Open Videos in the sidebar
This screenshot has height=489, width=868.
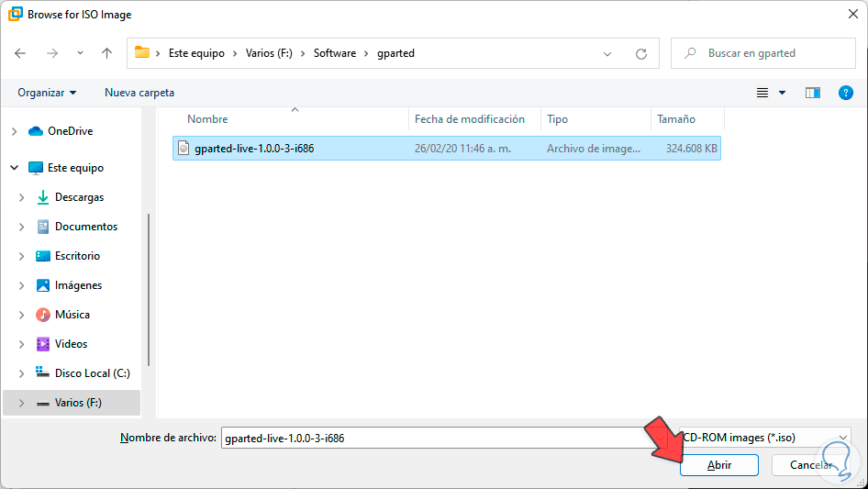coord(71,344)
